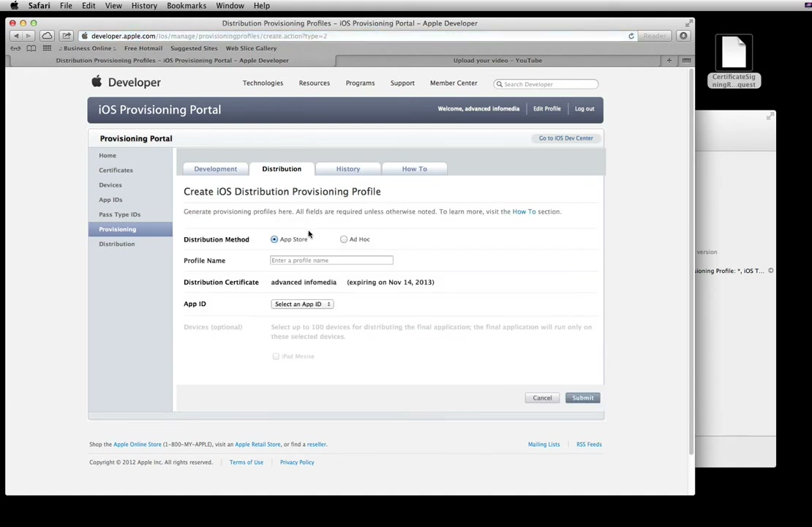Select the App Store distribution method

[x=274, y=239]
